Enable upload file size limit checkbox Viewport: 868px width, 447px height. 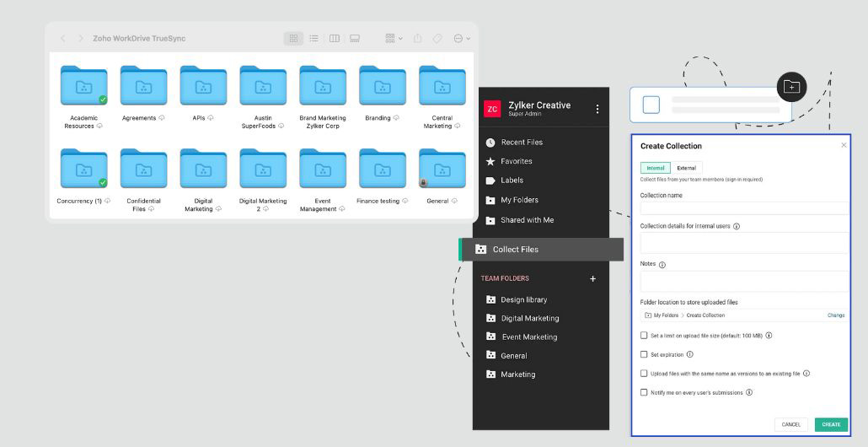[x=644, y=335]
